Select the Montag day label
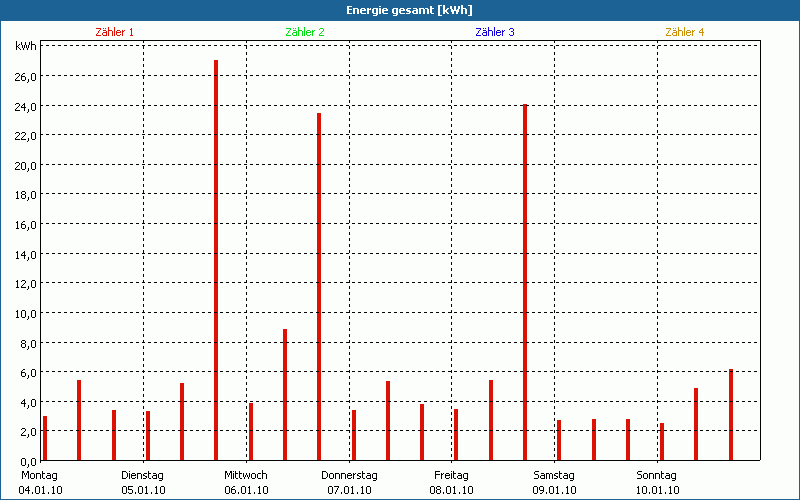This screenshot has width=800, height=500. pos(39,476)
